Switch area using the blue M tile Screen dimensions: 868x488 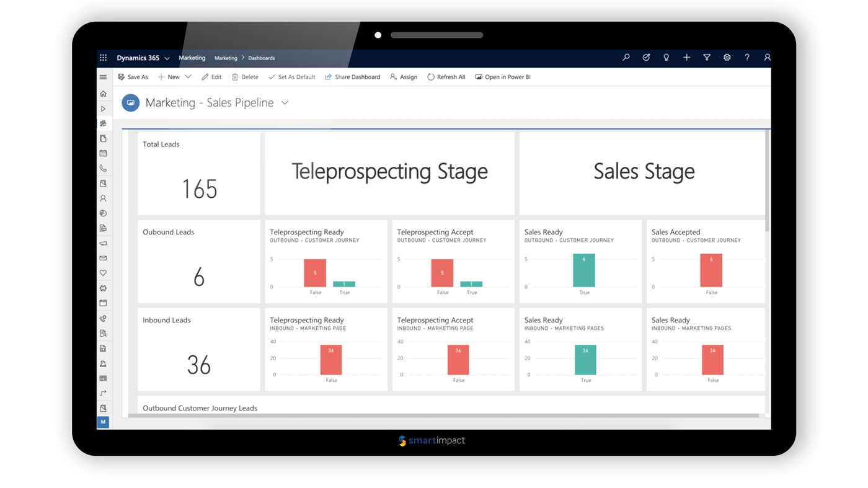coord(103,422)
